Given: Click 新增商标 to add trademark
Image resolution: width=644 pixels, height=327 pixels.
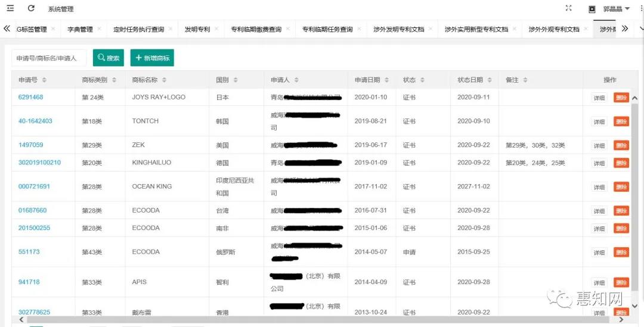Looking at the screenshot, I should click(152, 58).
